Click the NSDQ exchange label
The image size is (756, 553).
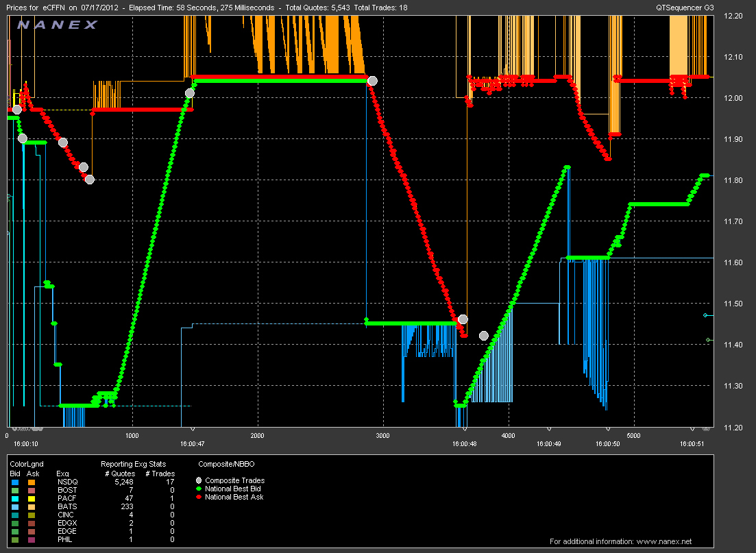pyautogui.click(x=67, y=482)
